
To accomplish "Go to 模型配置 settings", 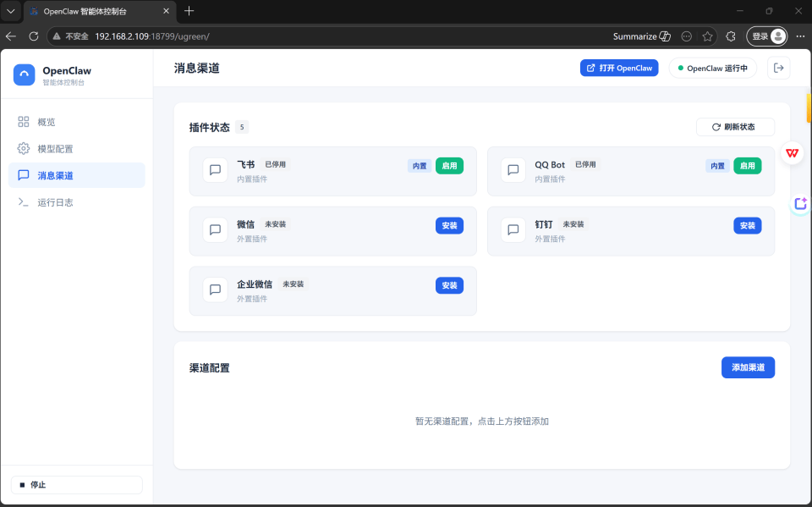I will [x=77, y=149].
